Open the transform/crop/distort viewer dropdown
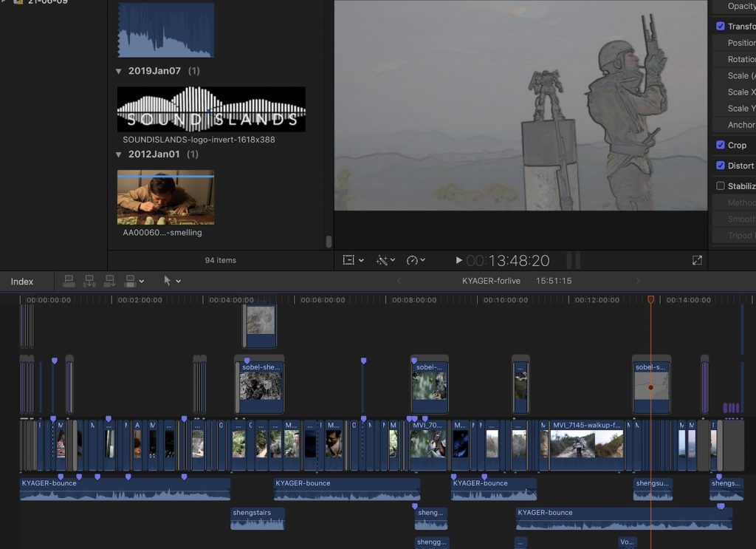 [x=354, y=260]
